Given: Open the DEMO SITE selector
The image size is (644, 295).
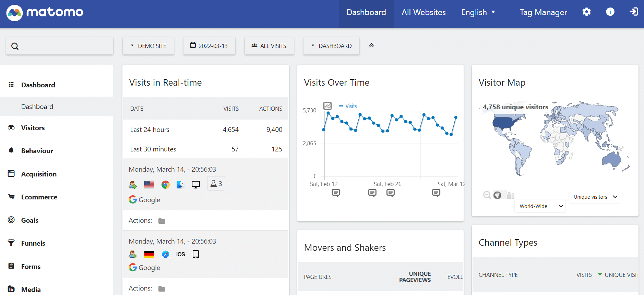Looking at the screenshot, I should click(x=148, y=46).
